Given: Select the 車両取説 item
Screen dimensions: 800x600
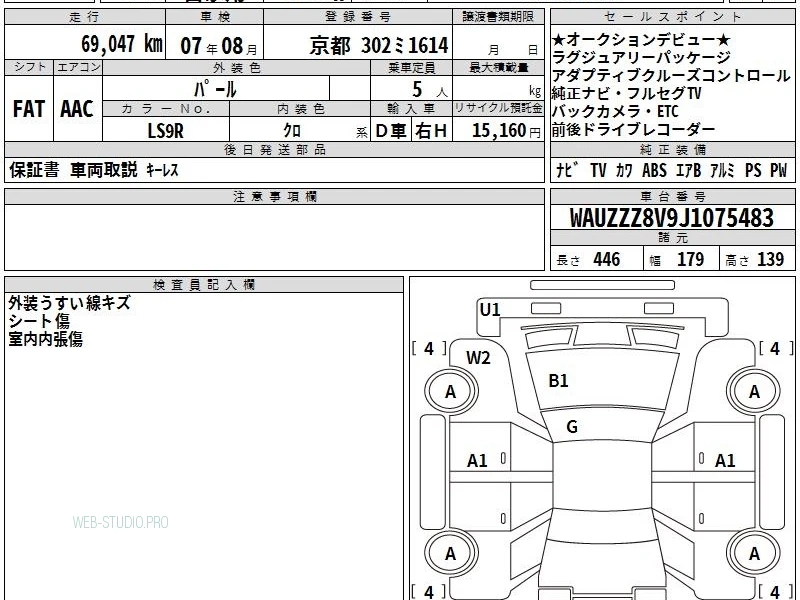Looking at the screenshot, I should tap(104, 170).
